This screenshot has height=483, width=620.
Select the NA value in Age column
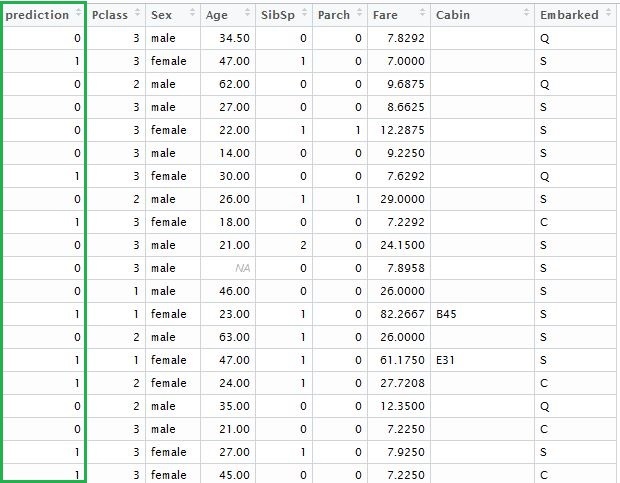(x=242, y=268)
